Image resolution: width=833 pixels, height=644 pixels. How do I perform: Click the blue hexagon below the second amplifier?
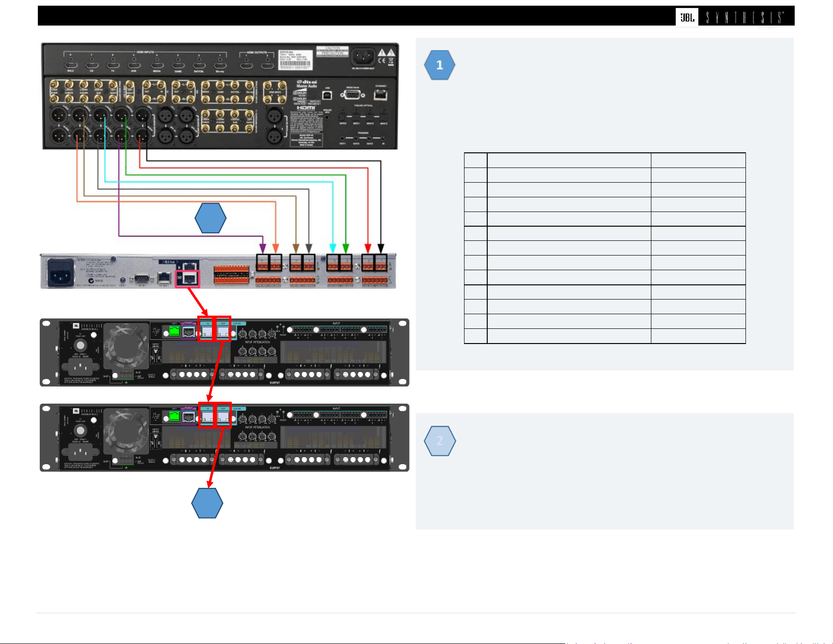(207, 503)
